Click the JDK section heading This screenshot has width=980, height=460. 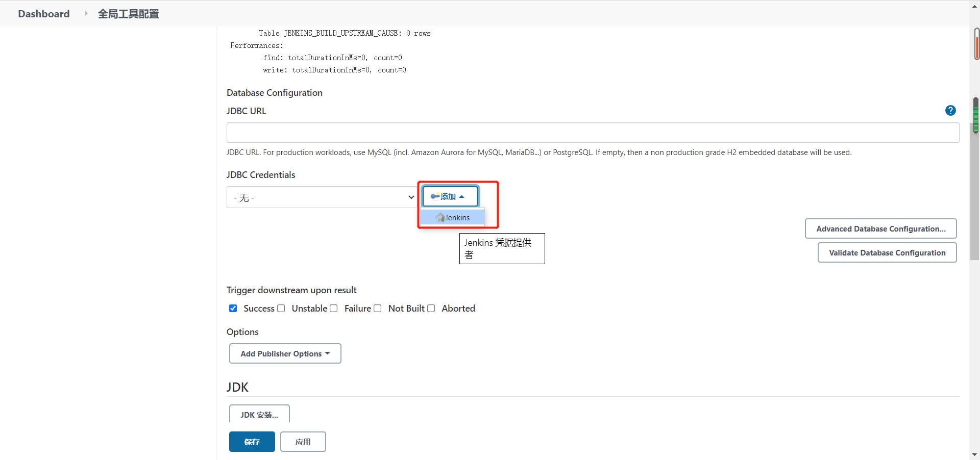click(237, 387)
